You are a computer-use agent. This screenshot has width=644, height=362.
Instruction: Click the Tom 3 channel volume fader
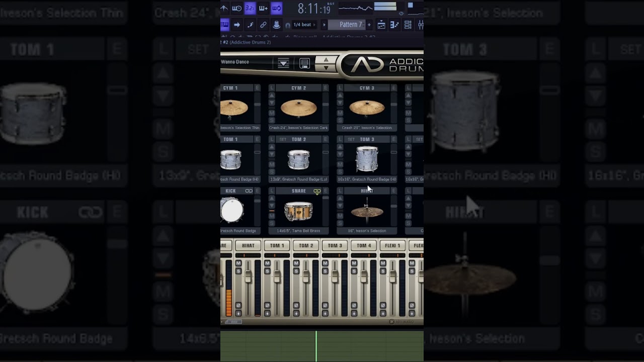click(335, 277)
